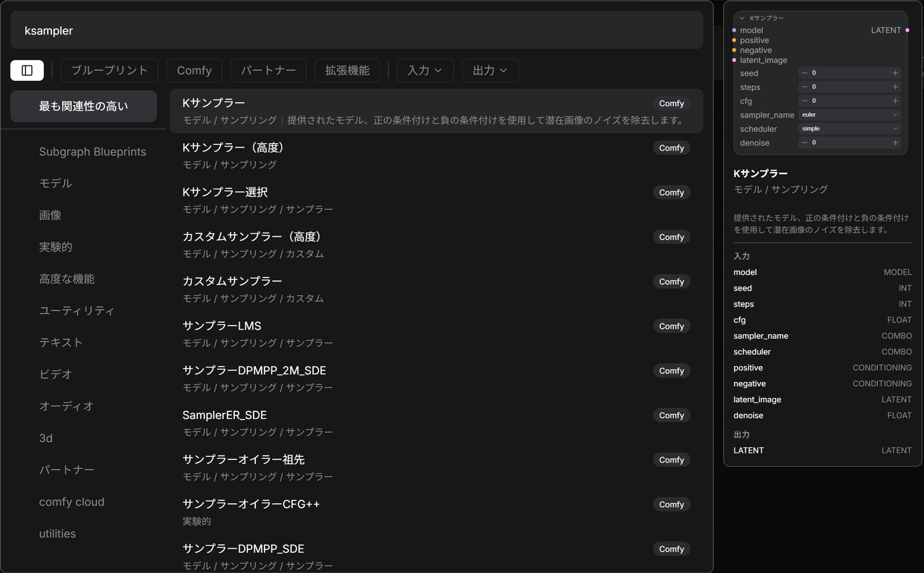Click the minus icon on seed

click(x=804, y=73)
